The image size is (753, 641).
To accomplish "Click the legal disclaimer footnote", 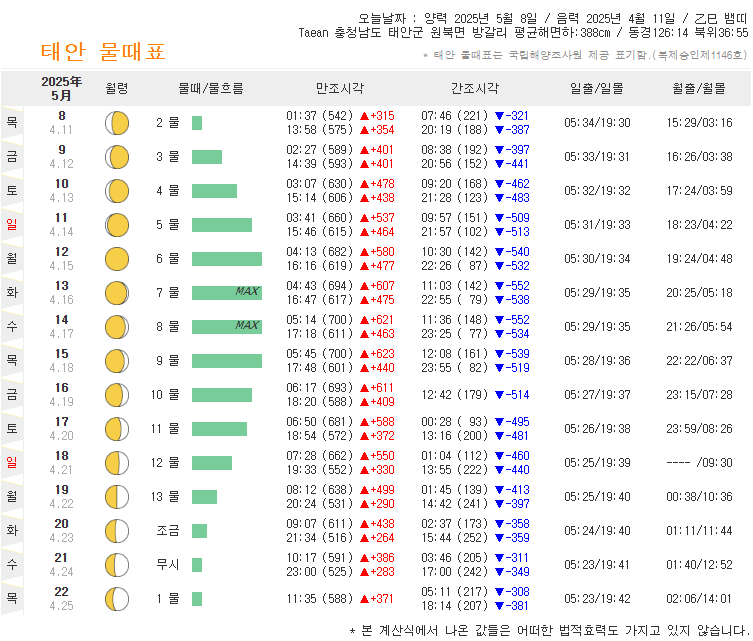I will point(549,630).
